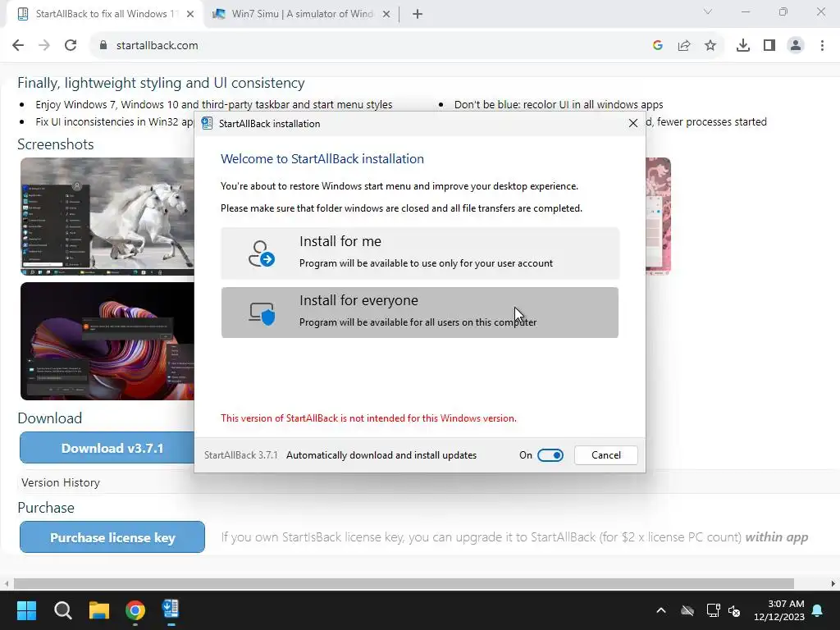Open the tab search chevron
The width and height of the screenshot is (840, 630).
[708, 11]
